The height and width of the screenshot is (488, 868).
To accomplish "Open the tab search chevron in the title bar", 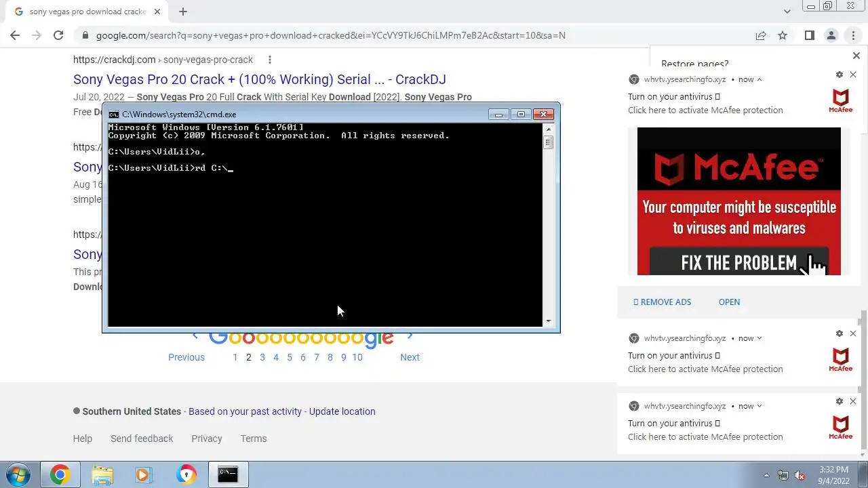I will tap(787, 12).
